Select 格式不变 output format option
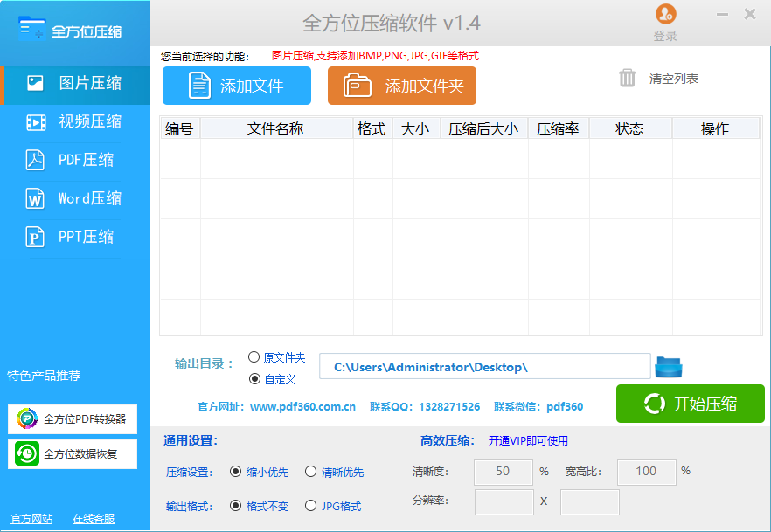The width and height of the screenshot is (771, 532). 236,506
